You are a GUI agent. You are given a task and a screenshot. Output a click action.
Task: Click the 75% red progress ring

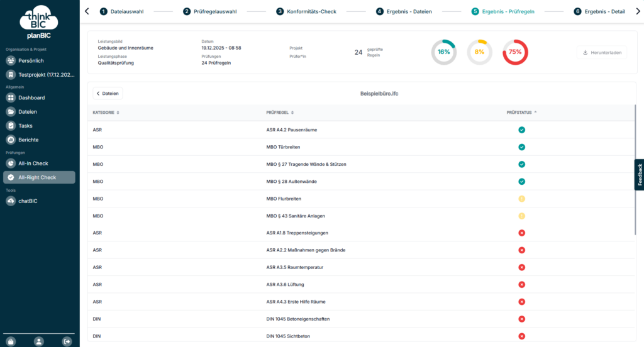(x=515, y=52)
